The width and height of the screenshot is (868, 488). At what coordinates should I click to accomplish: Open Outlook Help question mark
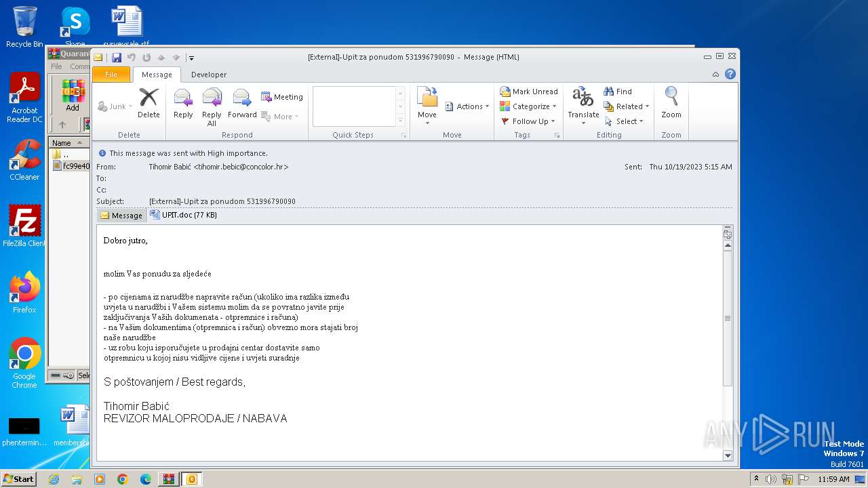730,75
